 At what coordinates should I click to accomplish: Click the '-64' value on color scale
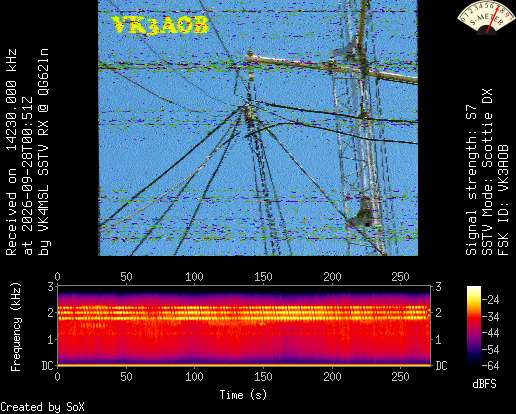(x=491, y=366)
